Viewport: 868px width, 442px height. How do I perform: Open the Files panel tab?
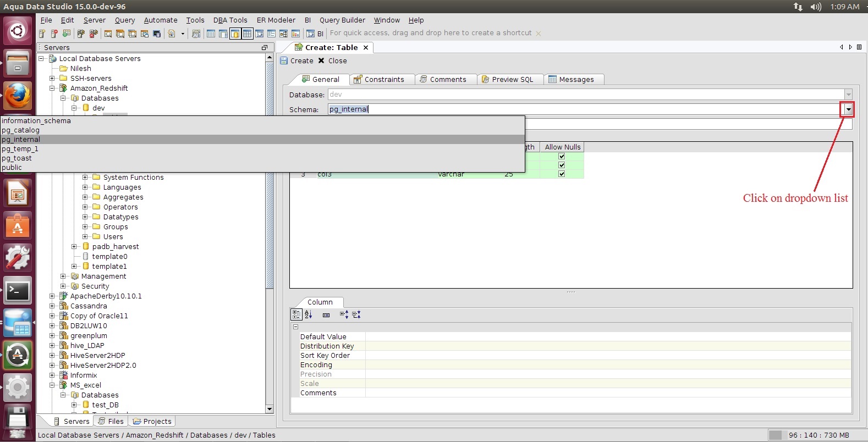111,422
